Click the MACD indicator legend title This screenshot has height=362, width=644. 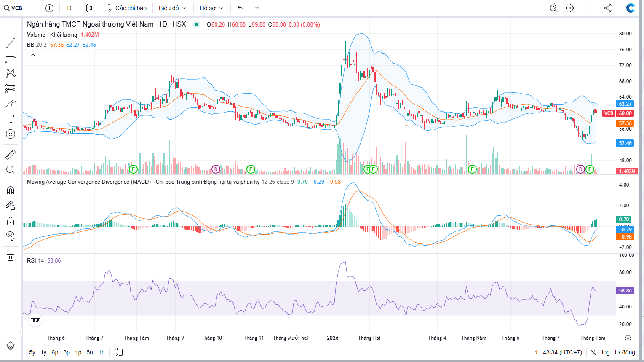pyautogui.click(x=143, y=182)
